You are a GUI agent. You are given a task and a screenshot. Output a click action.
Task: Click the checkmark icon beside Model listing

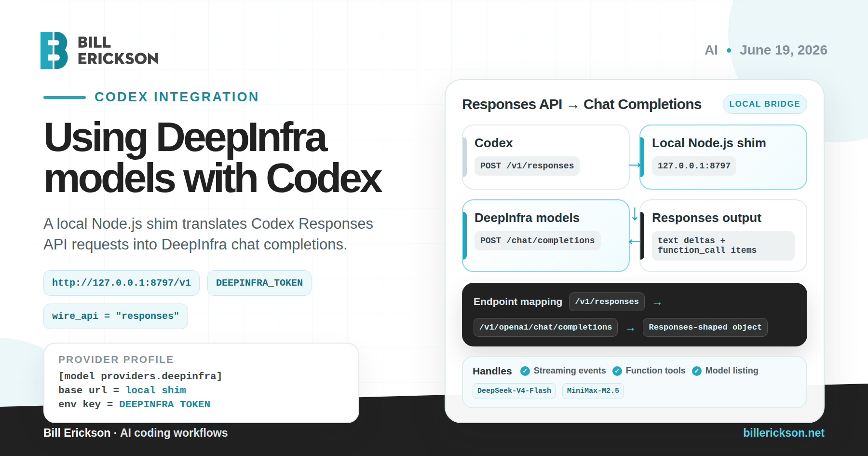pyautogui.click(x=697, y=371)
